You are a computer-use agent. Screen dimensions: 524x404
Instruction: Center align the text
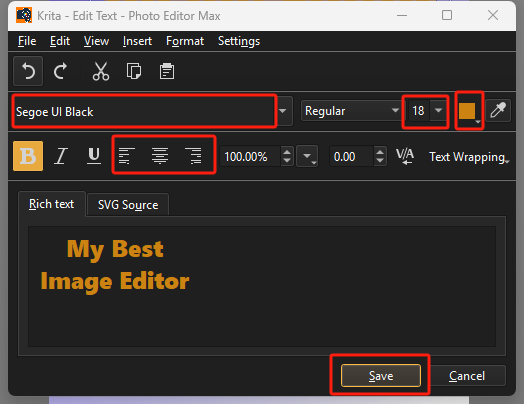160,156
